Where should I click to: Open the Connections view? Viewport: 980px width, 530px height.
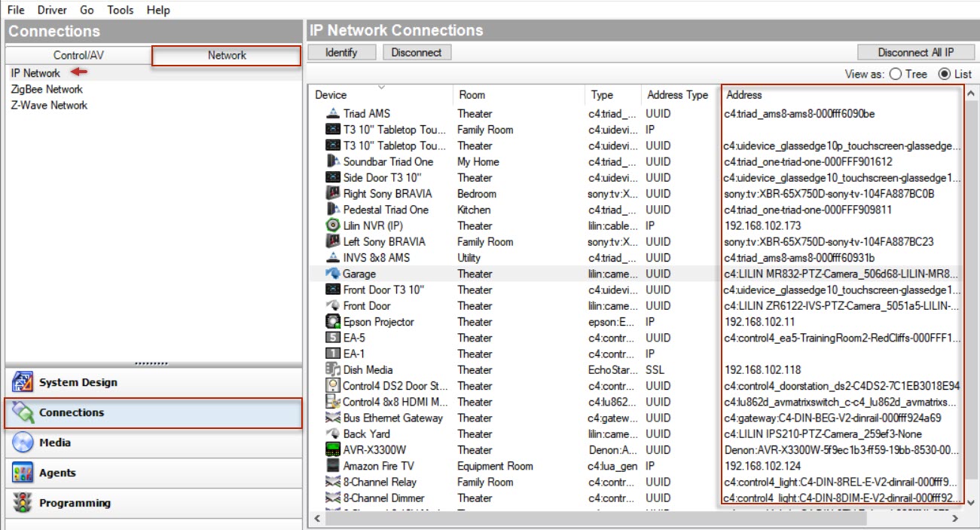(x=154, y=412)
